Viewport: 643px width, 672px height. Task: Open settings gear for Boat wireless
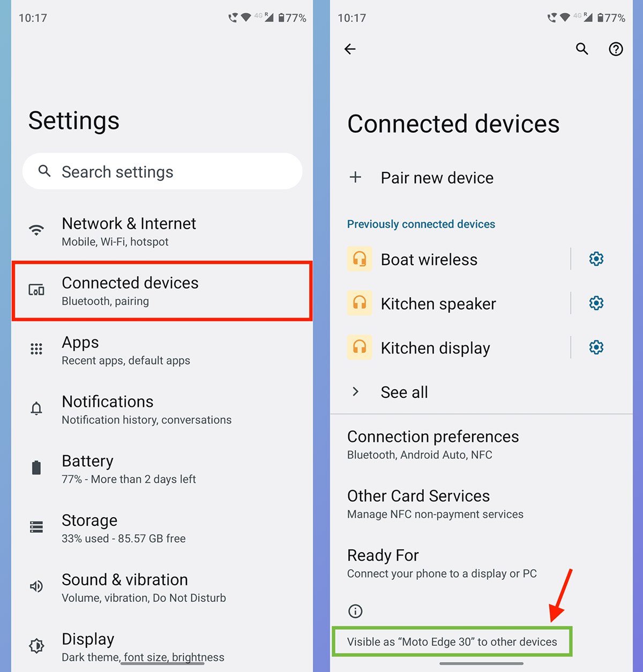[x=596, y=259]
